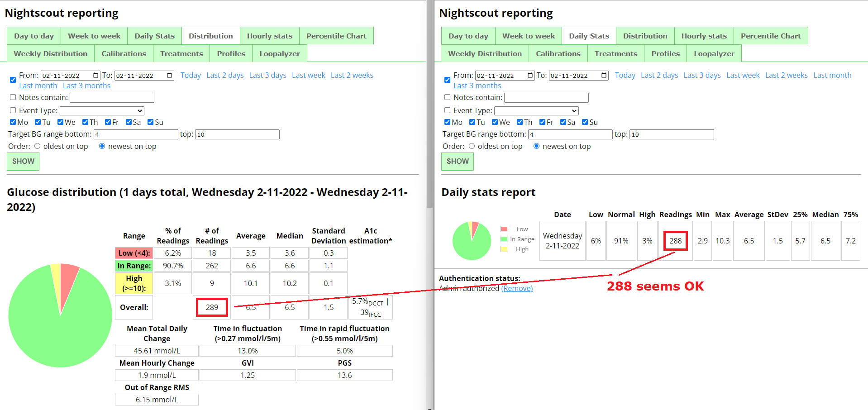Click the Target BG range bottom input field

[x=135, y=134]
